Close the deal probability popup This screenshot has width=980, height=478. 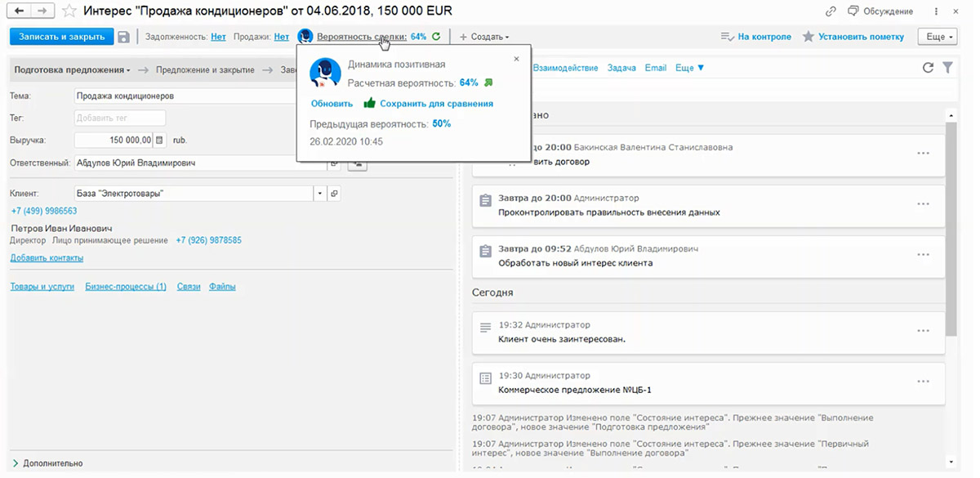coord(516,59)
